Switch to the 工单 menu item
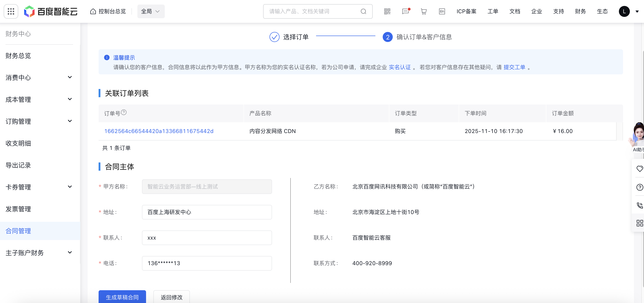This screenshot has width=644, height=303. (493, 11)
